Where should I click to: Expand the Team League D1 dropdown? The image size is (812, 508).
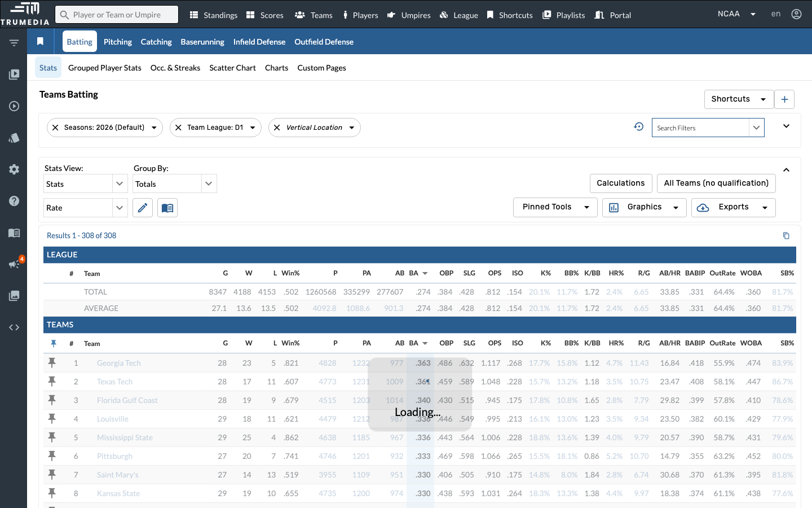[253, 128]
